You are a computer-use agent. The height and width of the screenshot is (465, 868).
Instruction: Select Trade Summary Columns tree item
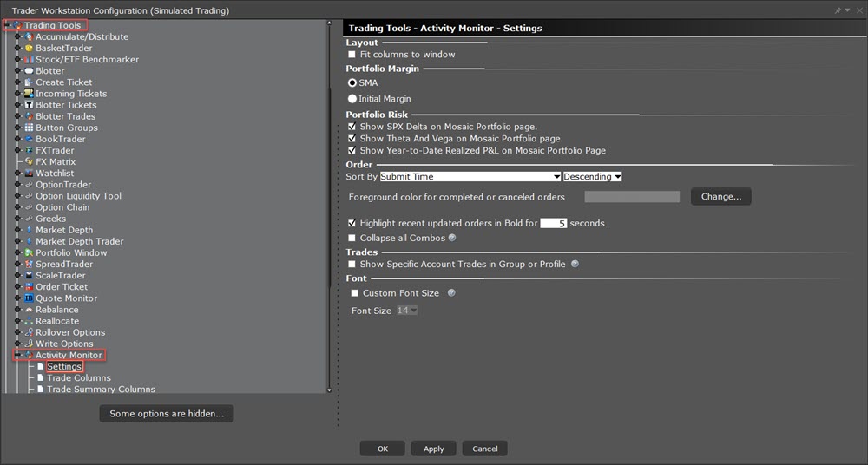coord(101,390)
